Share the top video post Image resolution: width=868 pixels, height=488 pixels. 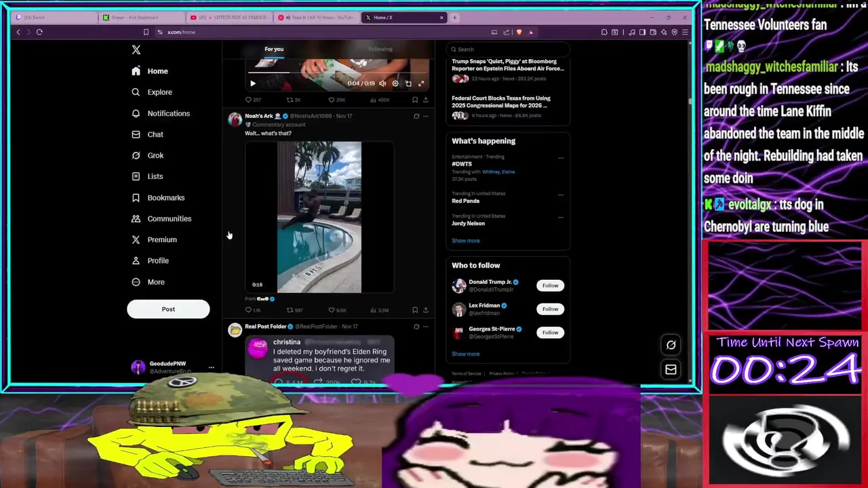pos(426,100)
